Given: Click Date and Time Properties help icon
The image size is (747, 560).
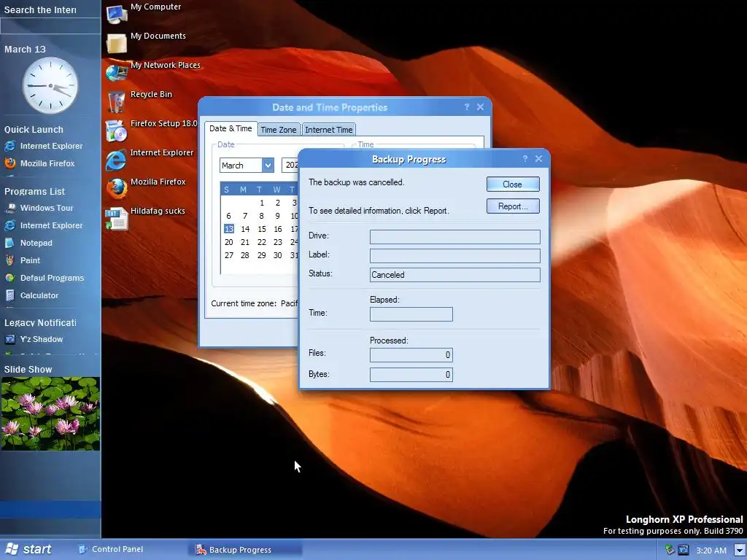Looking at the screenshot, I should click(466, 107).
